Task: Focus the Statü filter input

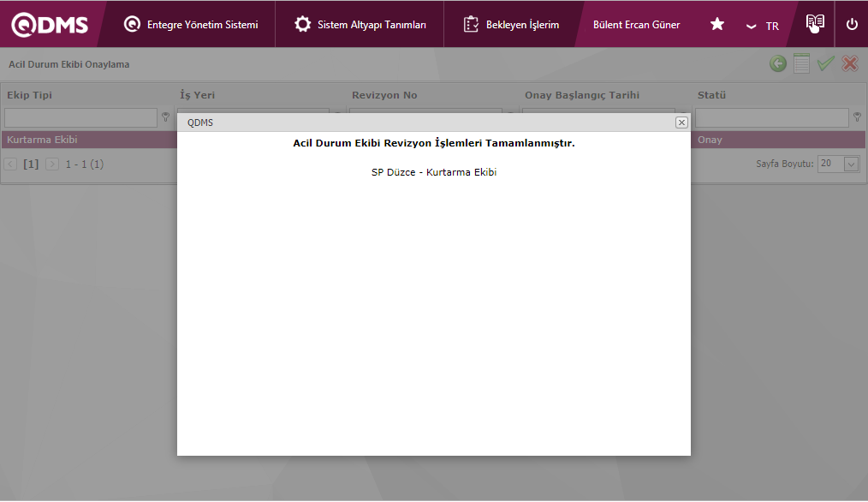Action: [x=771, y=117]
